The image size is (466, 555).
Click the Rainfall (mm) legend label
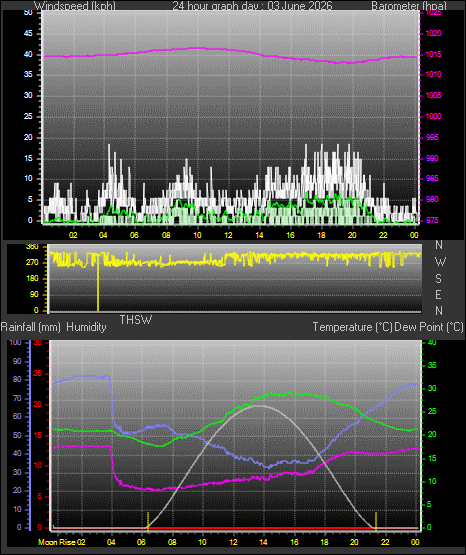pyautogui.click(x=31, y=327)
